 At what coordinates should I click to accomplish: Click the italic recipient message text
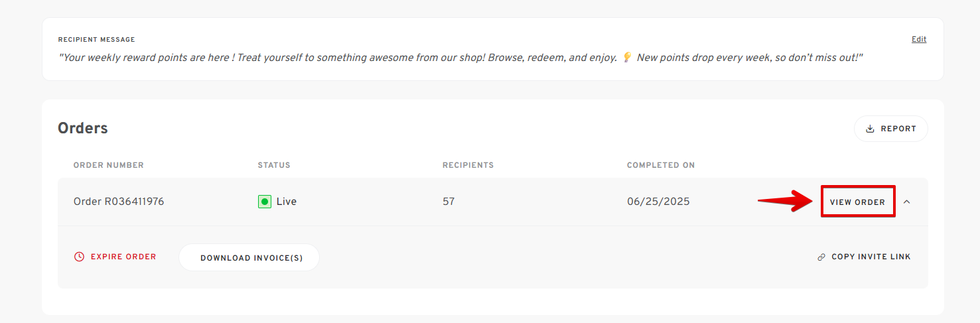pos(460,58)
